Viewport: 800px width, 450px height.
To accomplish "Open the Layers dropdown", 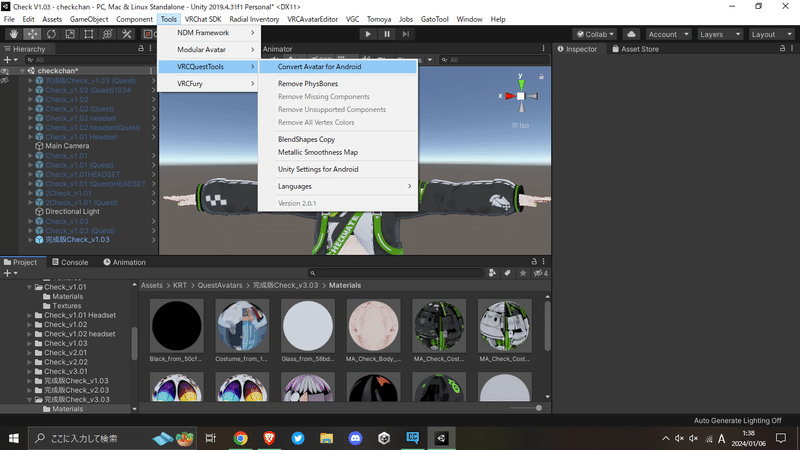I will [720, 34].
